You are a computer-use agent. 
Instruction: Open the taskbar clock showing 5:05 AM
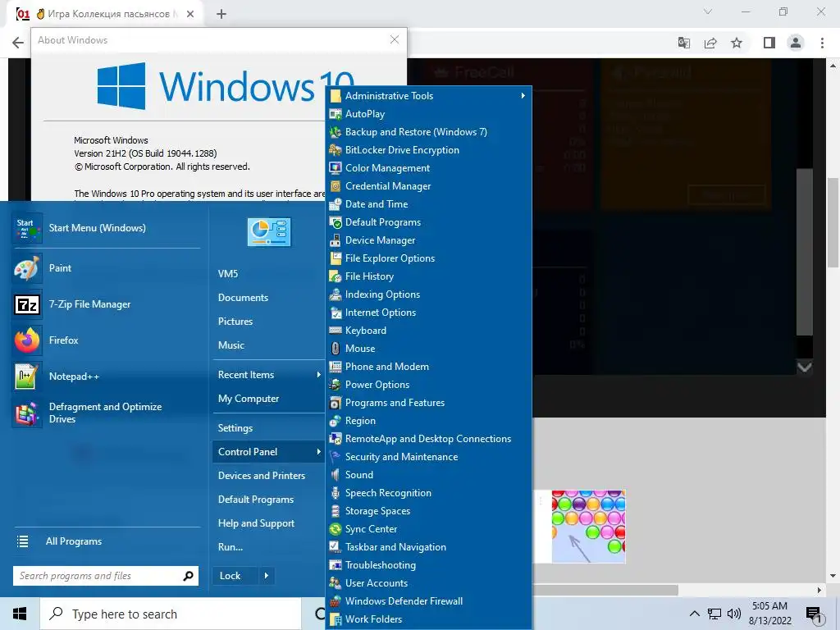(769, 614)
